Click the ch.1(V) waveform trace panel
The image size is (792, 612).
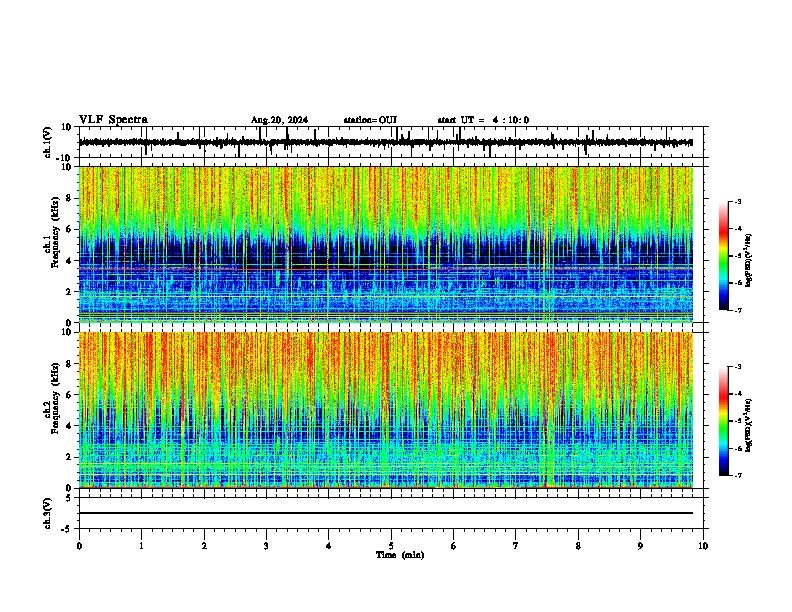coord(391,142)
